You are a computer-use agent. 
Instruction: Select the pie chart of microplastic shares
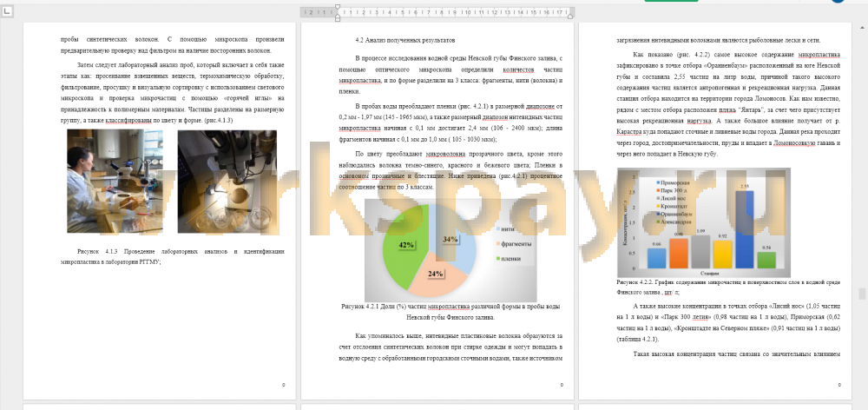point(450,250)
